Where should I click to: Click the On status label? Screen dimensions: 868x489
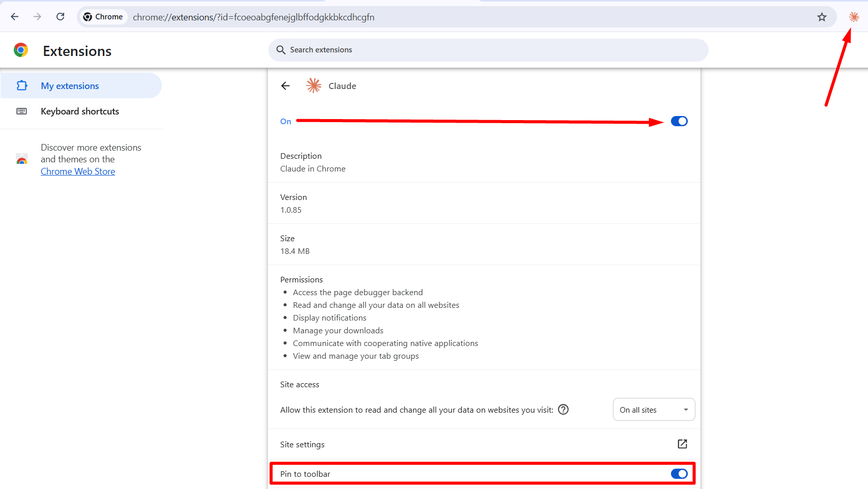pos(286,121)
